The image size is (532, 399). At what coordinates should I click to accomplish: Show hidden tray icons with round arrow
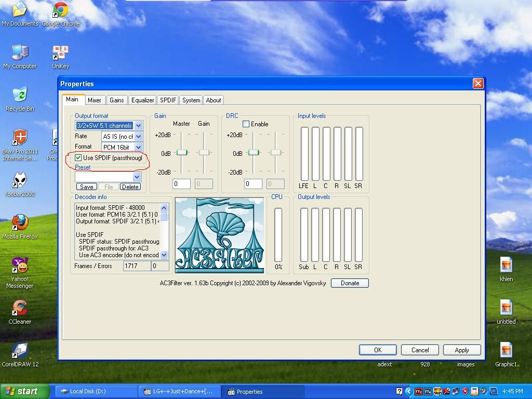[409, 391]
